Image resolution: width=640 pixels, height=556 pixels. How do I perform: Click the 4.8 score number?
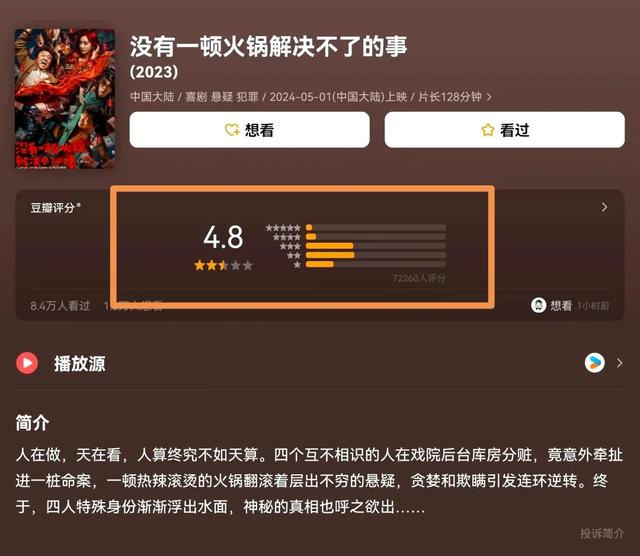pos(223,237)
